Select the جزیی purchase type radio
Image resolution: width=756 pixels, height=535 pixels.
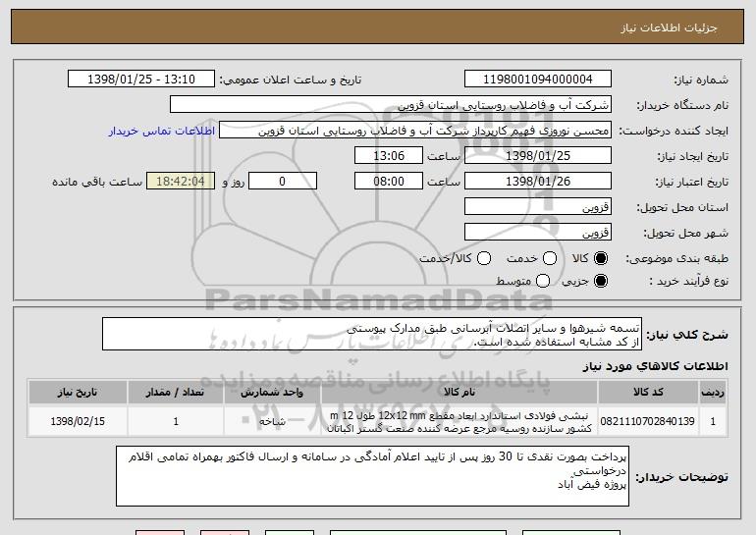(601, 281)
